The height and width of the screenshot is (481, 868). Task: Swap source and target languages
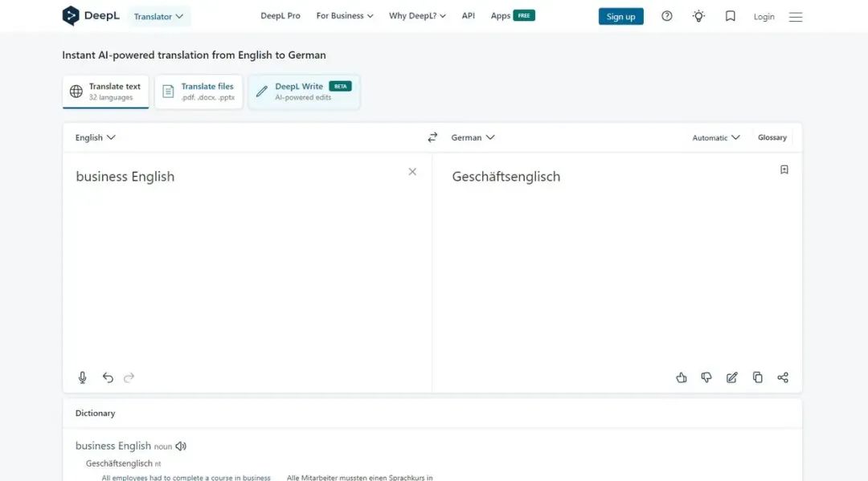tap(432, 137)
